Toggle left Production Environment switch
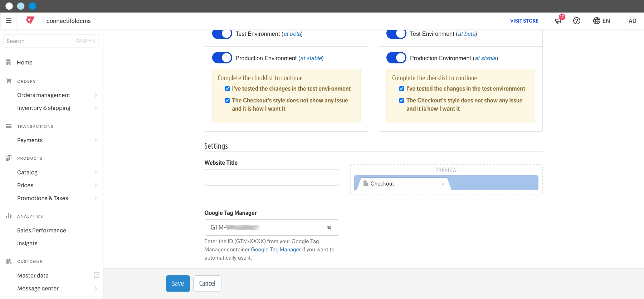Viewport: 644px width, 299px height. click(x=222, y=58)
